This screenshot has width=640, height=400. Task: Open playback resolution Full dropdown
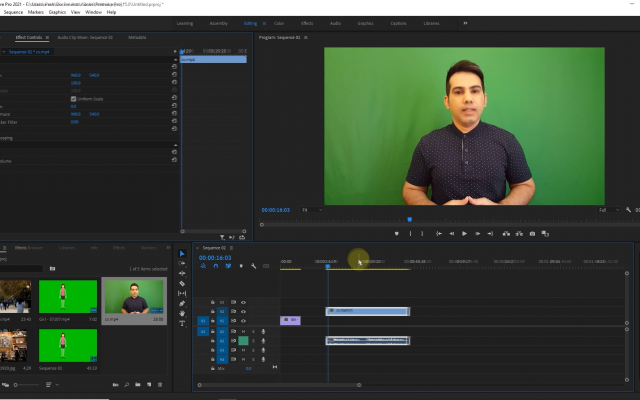pyautogui.click(x=609, y=210)
